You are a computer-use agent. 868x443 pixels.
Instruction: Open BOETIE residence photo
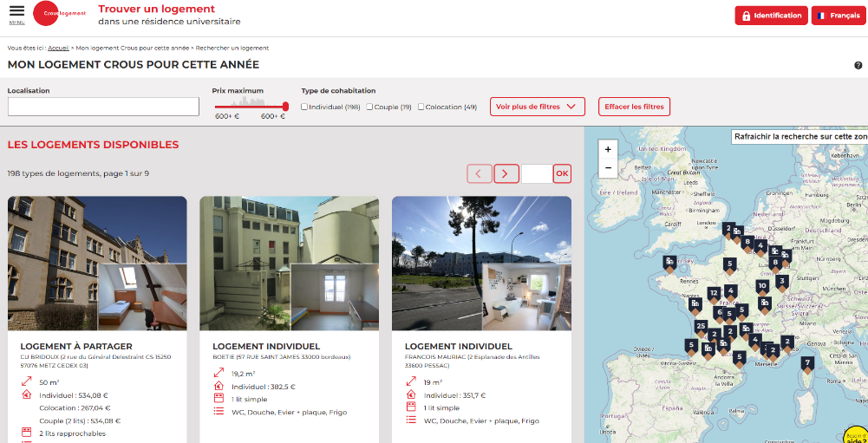click(290, 264)
